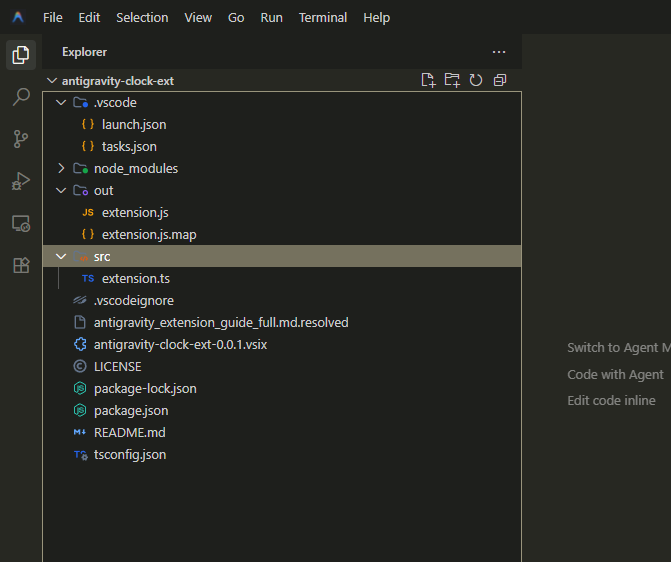This screenshot has height=562, width=671.
Task: Open Explorer more actions ellipsis
Action: [499, 52]
